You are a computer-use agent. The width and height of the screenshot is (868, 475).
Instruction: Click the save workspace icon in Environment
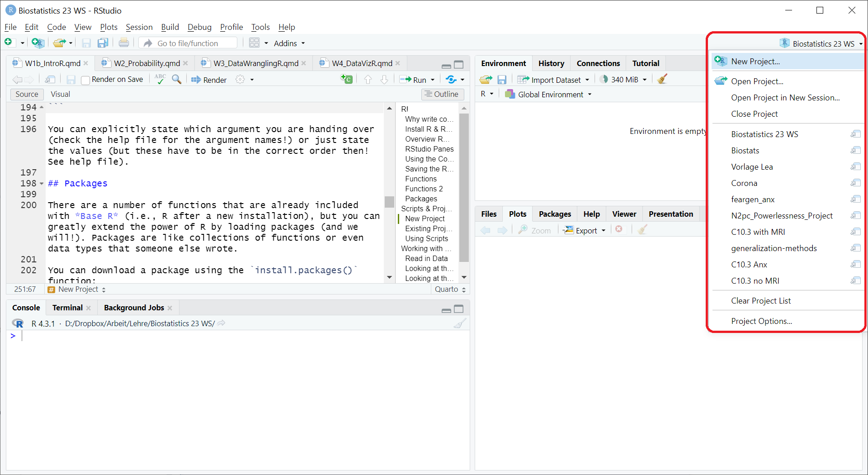coord(502,80)
